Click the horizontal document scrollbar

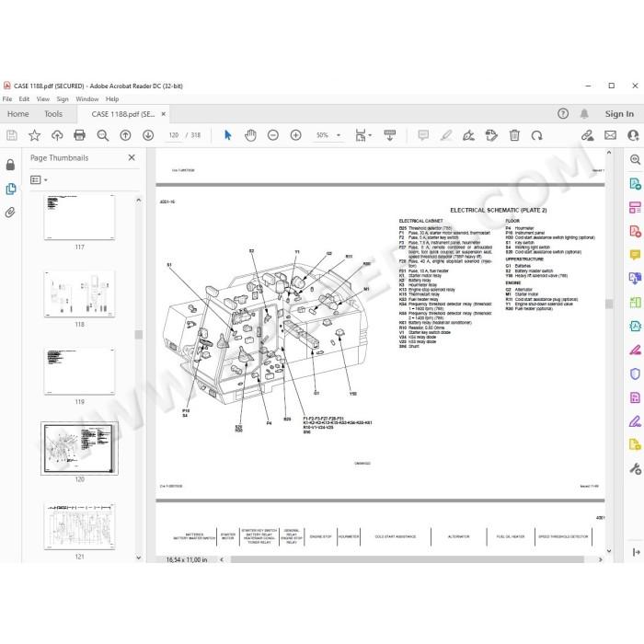(407, 559)
